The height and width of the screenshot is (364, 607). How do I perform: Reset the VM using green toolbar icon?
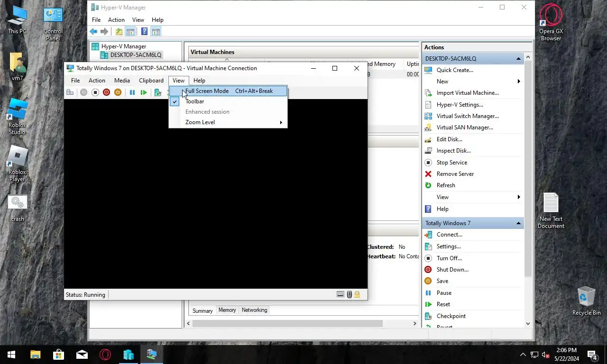pyautogui.click(x=144, y=92)
